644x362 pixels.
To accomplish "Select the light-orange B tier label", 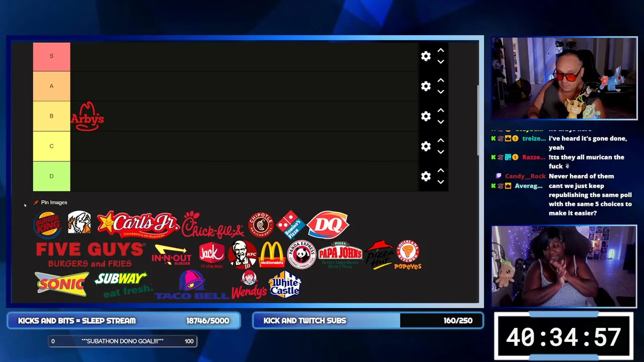I will click(x=51, y=116).
